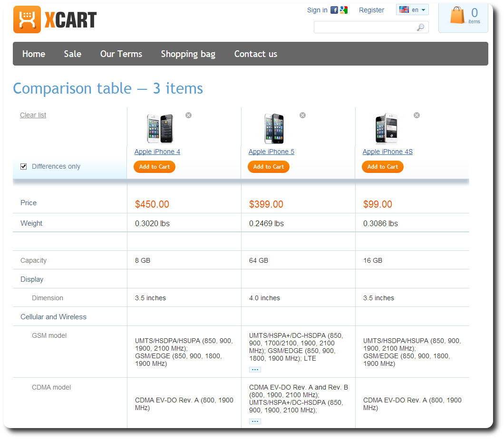Image resolution: width=504 pixels, height=439 pixels.
Task: Expand iPhone 5 CDMA model details
Action: coord(255,421)
